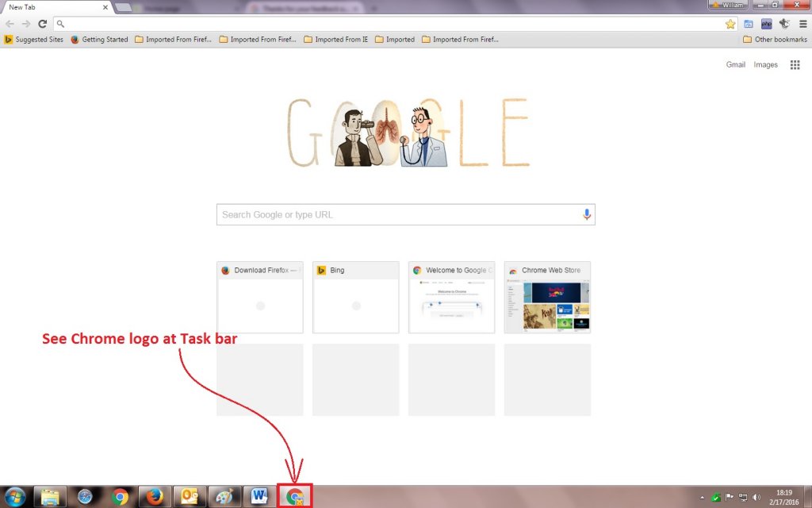Image resolution: width=812 pixels, height=508 pixels.
Task: Start voice search with the microphone icon
Action: pos(587,214)
